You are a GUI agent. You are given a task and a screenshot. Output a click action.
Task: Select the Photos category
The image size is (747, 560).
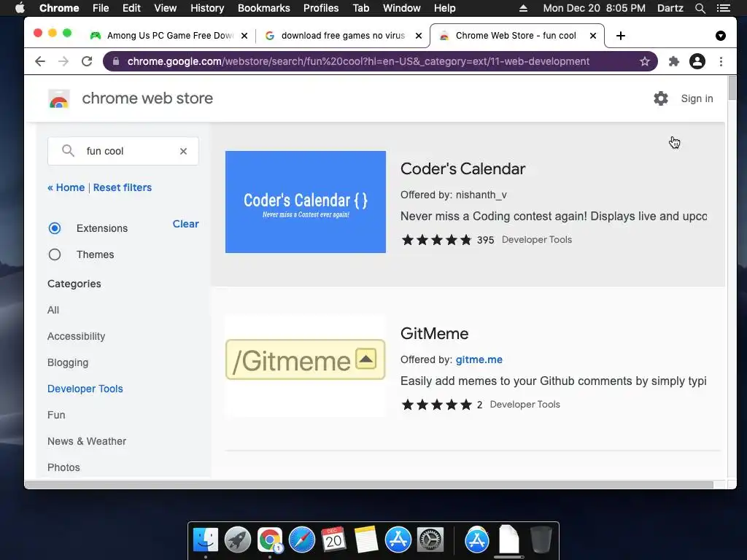64,467
